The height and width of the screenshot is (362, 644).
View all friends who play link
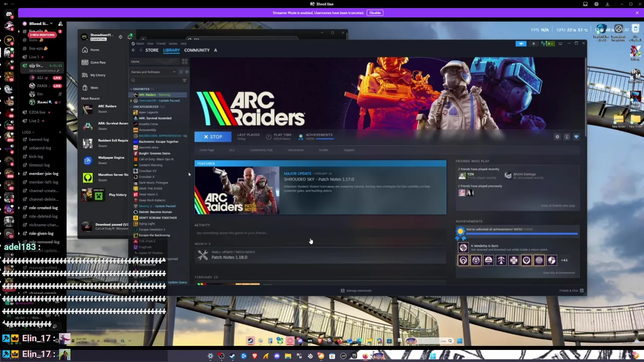pyautogui.click(x=557, y=206)
